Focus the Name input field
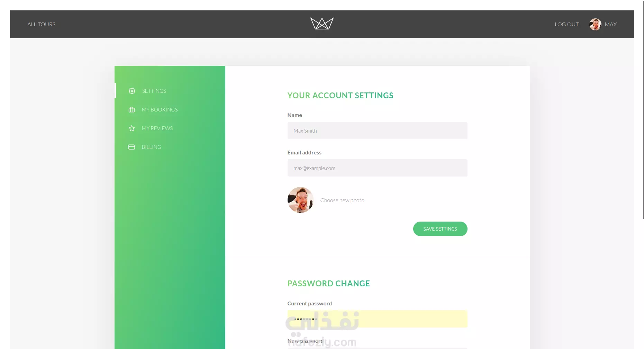The image size is (644, 349). [x=377, y=131]
